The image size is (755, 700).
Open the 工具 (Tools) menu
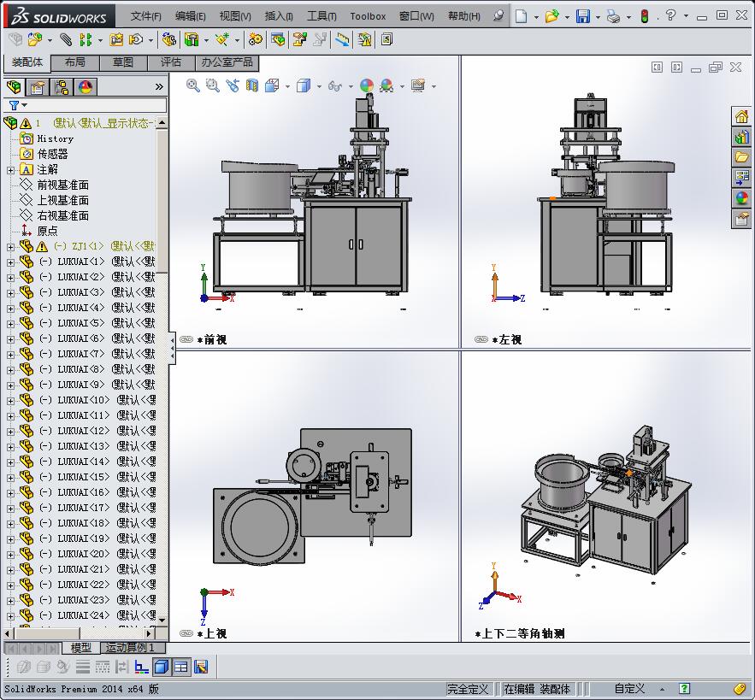tap(321, 16)
